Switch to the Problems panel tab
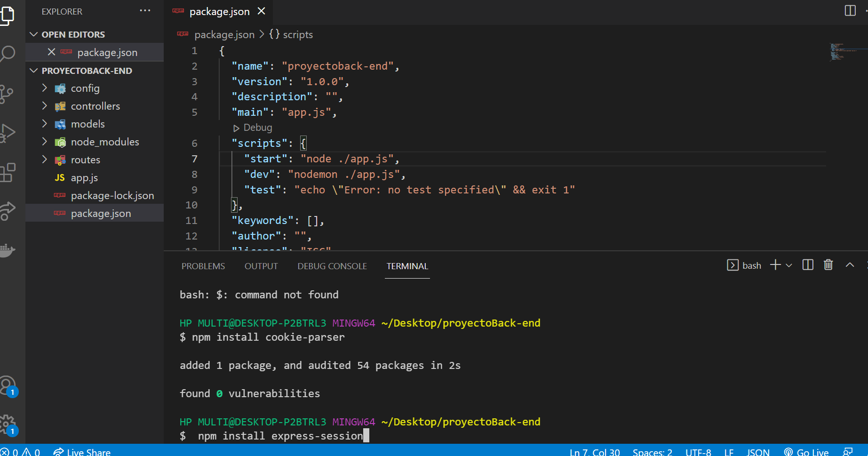868x456 pixels. 203,266
